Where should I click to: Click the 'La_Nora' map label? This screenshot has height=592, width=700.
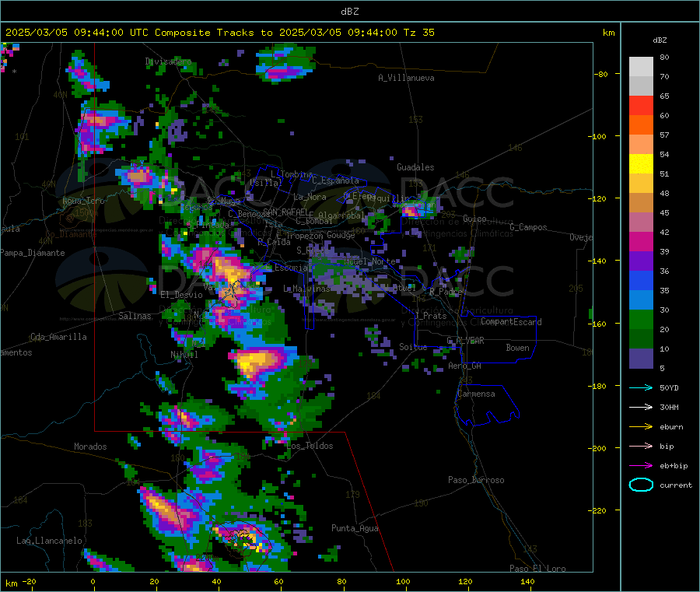(310, 197)
